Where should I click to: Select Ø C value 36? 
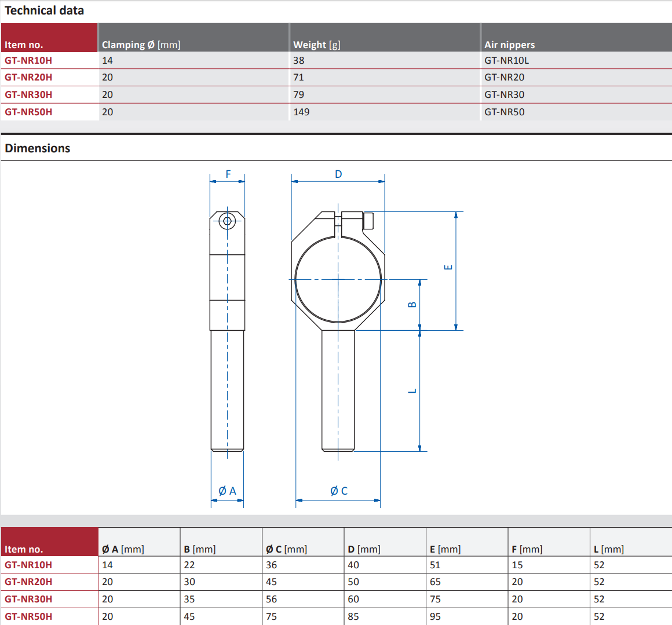pos(271,565)
